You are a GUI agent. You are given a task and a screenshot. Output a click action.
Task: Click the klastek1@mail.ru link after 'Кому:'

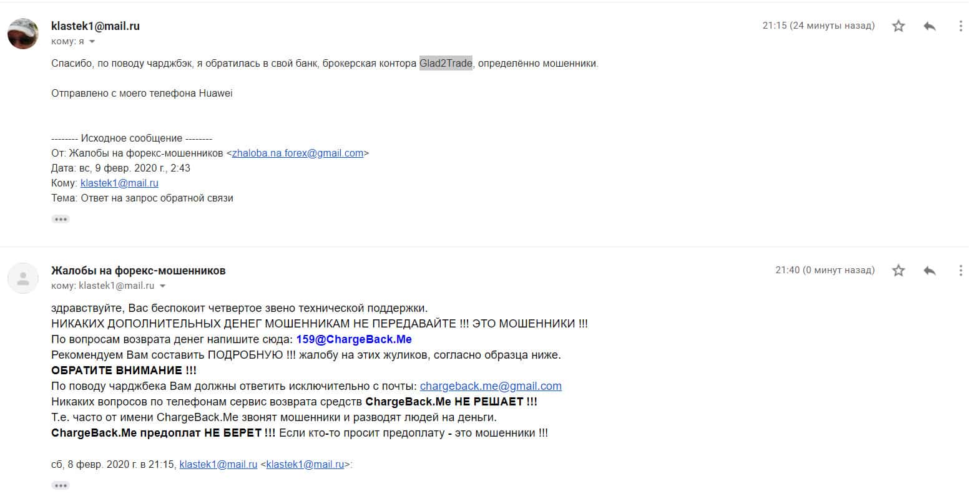click(119, 183)
